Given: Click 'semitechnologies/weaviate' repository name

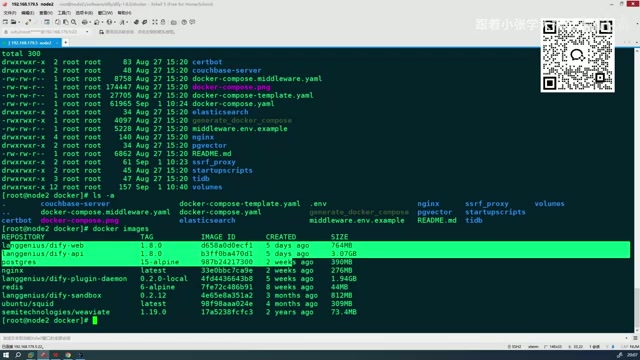Looking at the screenshot, I should (56, 312).
